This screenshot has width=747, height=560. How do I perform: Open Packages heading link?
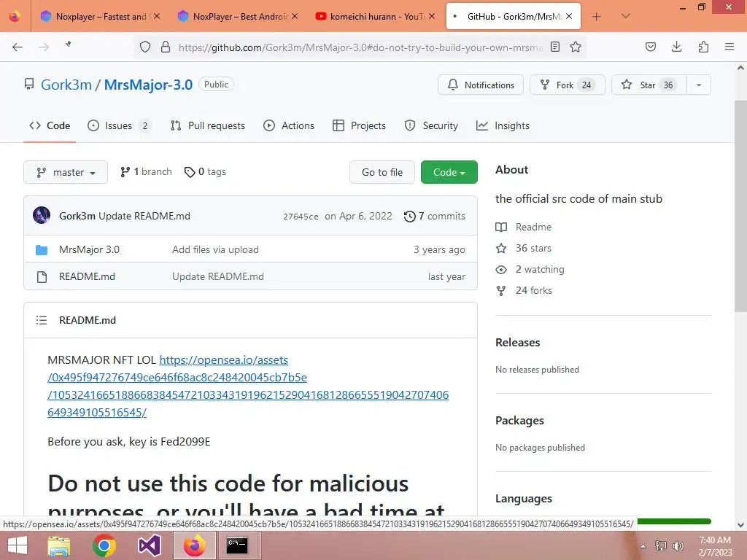point(519,421)
